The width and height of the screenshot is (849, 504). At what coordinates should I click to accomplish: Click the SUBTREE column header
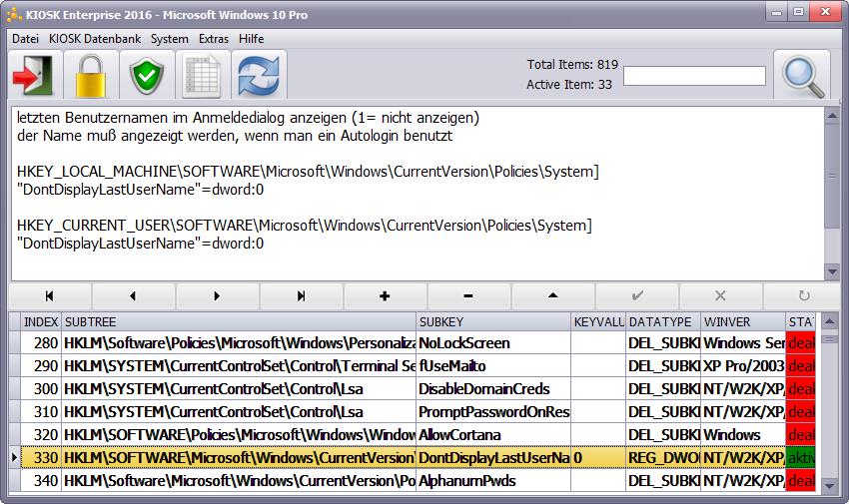coord(239,321)
